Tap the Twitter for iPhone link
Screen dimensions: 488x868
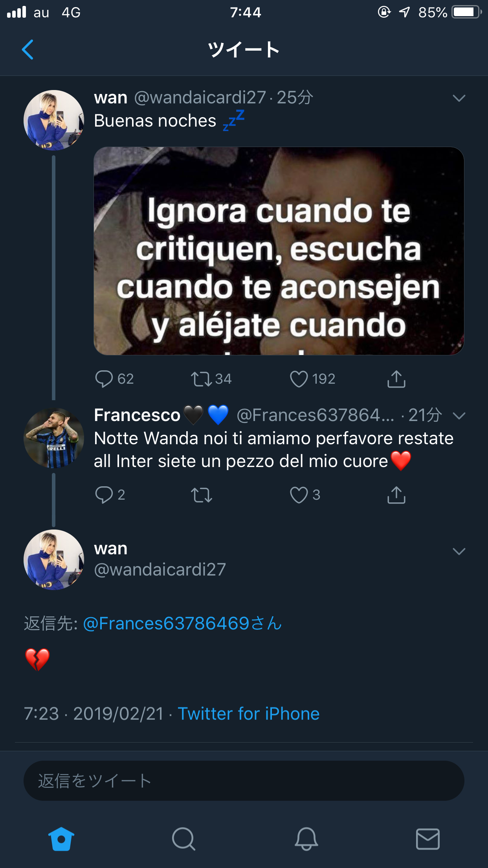click(x=248, y=714)
